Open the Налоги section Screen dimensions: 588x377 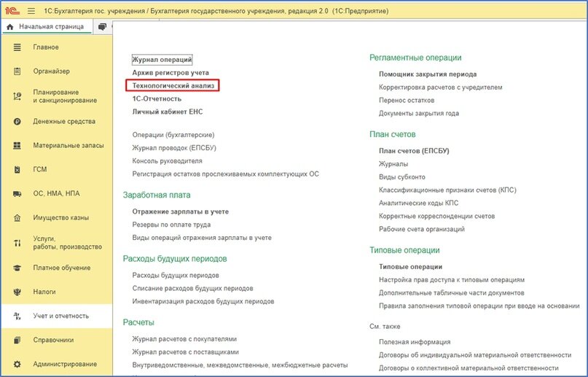[x=44, y=292]
